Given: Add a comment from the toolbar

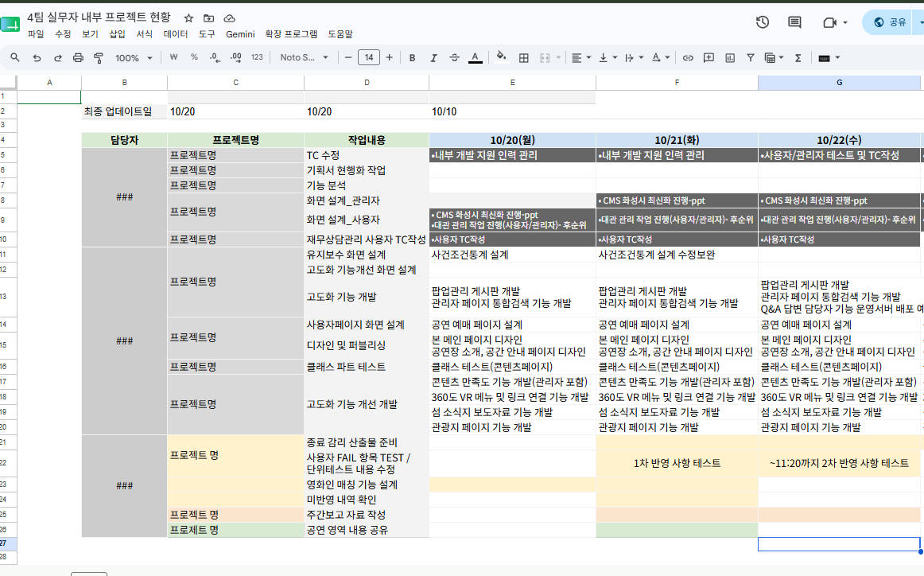Looking at the screenshot, I should click(x=709, y=58).
